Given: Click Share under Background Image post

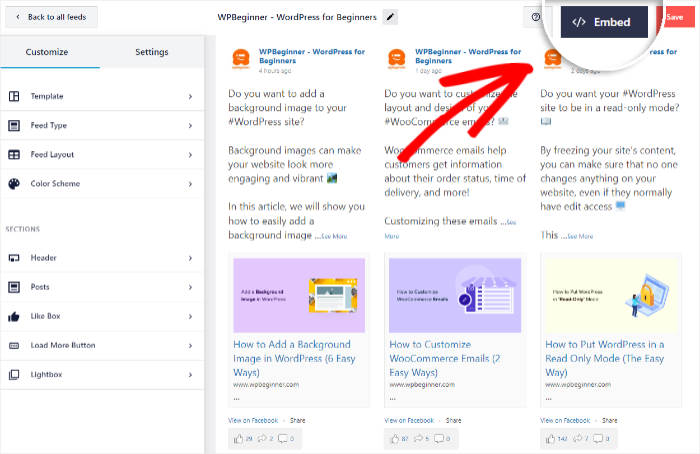Looking at the screenshot, I should click(297, 421).
